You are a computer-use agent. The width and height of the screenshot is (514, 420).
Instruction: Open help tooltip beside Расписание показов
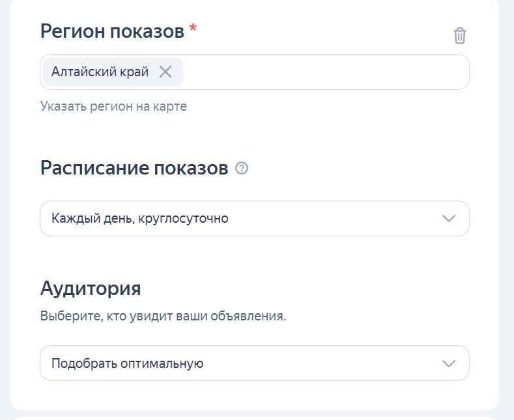coord(242,169)
